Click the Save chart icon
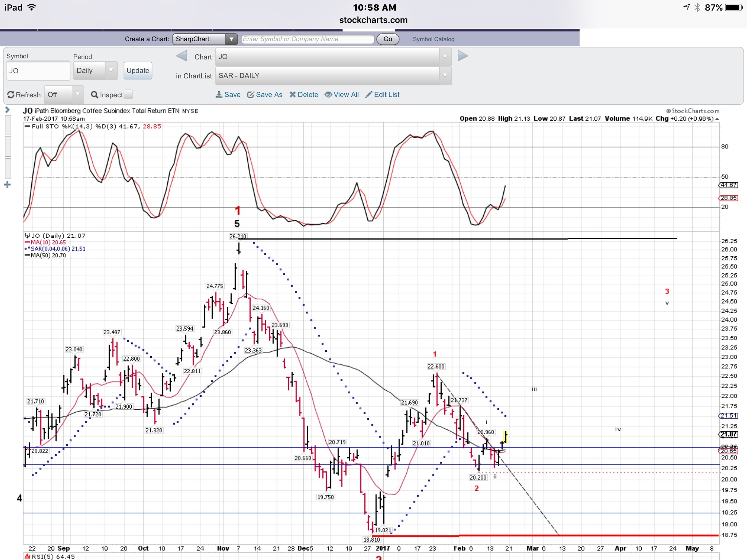The width and height of the screenshot is (747, 560). [219, 95]
